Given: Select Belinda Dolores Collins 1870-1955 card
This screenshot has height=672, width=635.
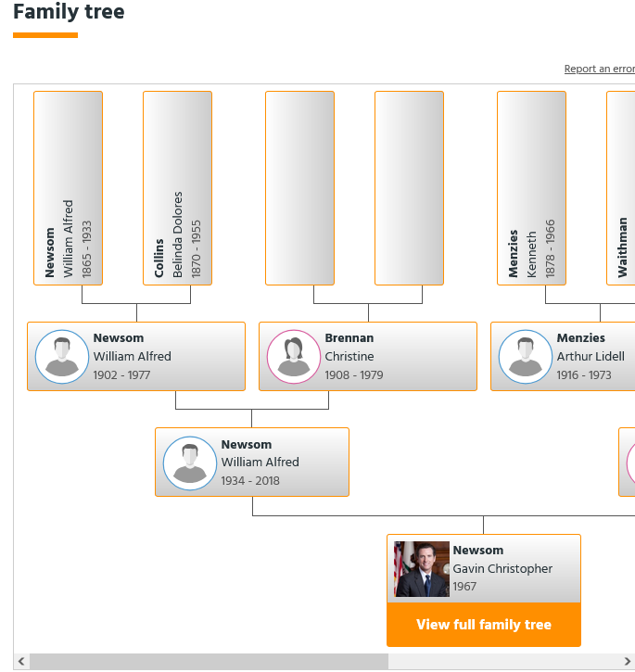Looking at the screenshot, I should (x=177, y=188).
